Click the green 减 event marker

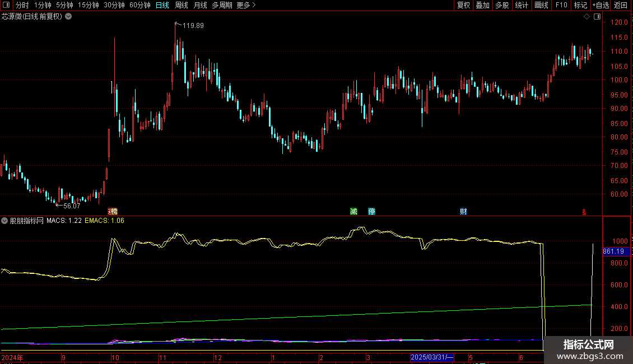tap(353, 211)
